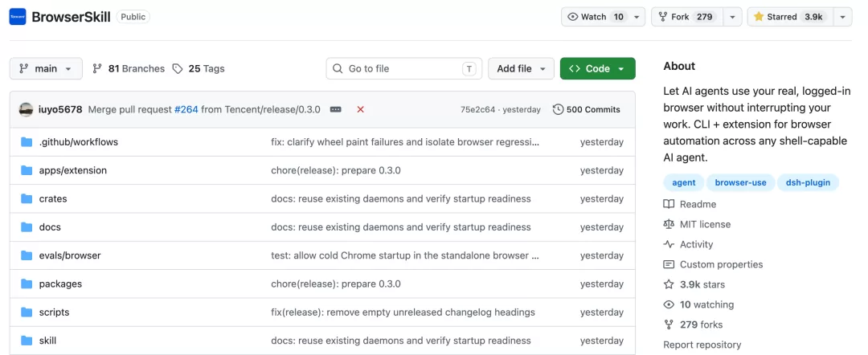Open the skill folder
This screenshot has height=355, width=868.
coord(47,341)
